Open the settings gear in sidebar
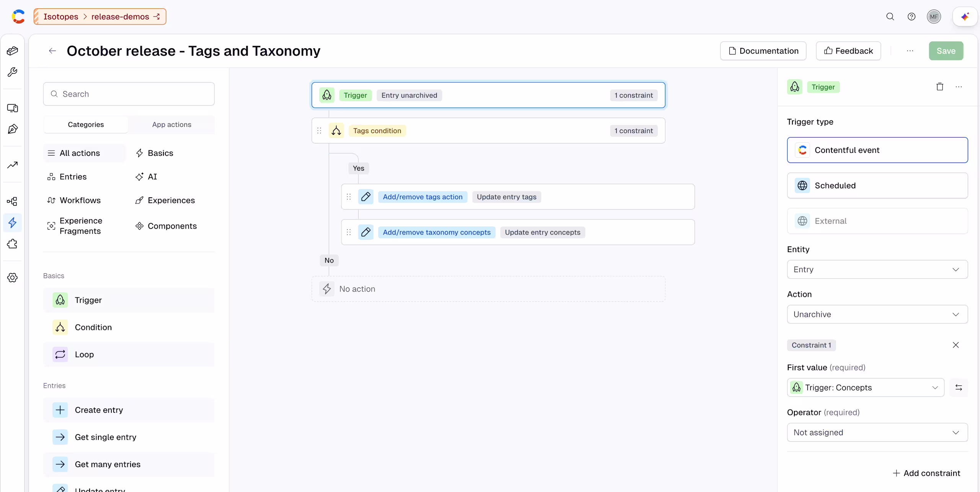Screen dimensions: 980x492 coord(12,277)
